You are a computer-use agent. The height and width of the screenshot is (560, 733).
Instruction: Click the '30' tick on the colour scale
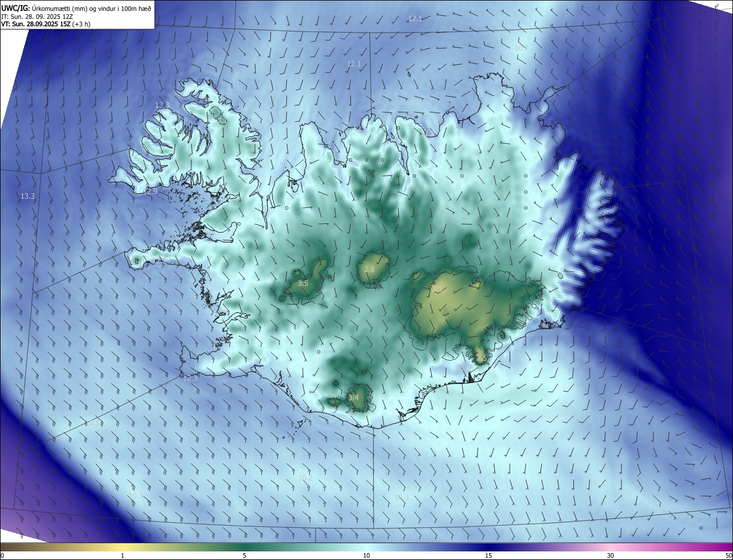click(610, 555)
